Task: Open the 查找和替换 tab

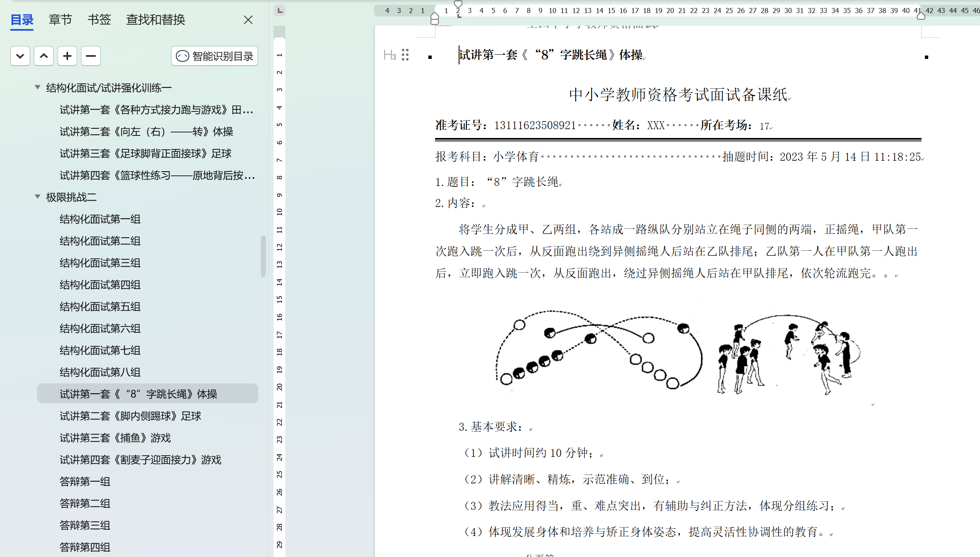Action: (156, 19)
